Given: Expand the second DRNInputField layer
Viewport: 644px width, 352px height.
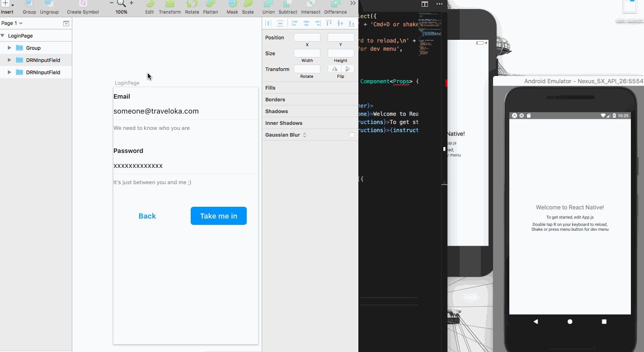Looking at the screenshot, I should coord(9,72).
